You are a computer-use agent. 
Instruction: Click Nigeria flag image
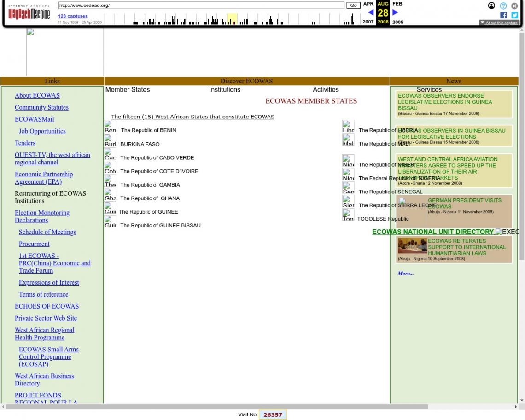coord(348,175)
